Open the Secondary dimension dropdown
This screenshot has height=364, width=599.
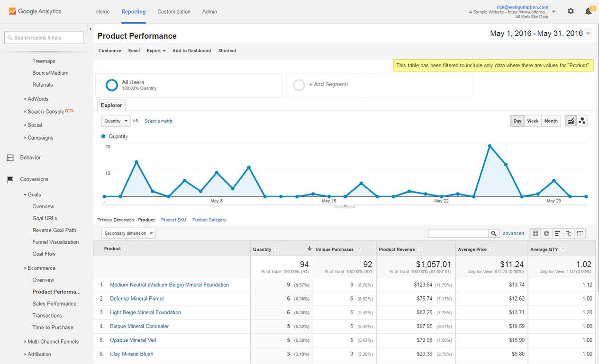point(128,233)
